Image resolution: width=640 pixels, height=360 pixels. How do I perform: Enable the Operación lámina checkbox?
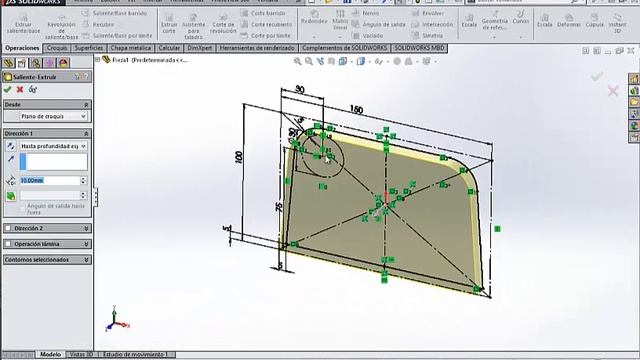click(x=8, y=244)
